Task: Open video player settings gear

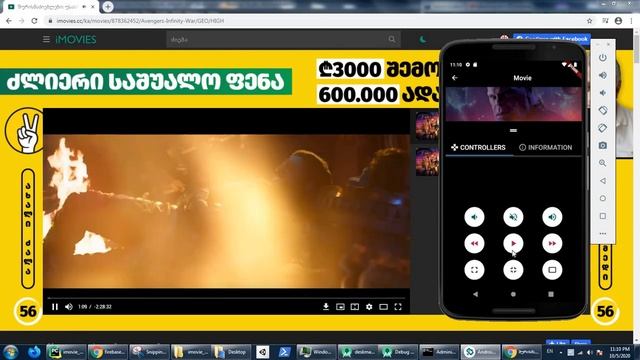Action: [369, 307]
